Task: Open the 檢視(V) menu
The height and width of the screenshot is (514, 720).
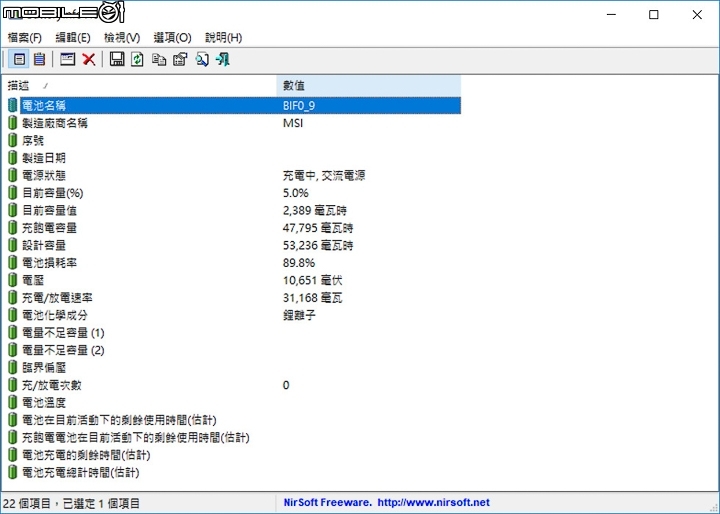Action: click(x=122, y=38)
